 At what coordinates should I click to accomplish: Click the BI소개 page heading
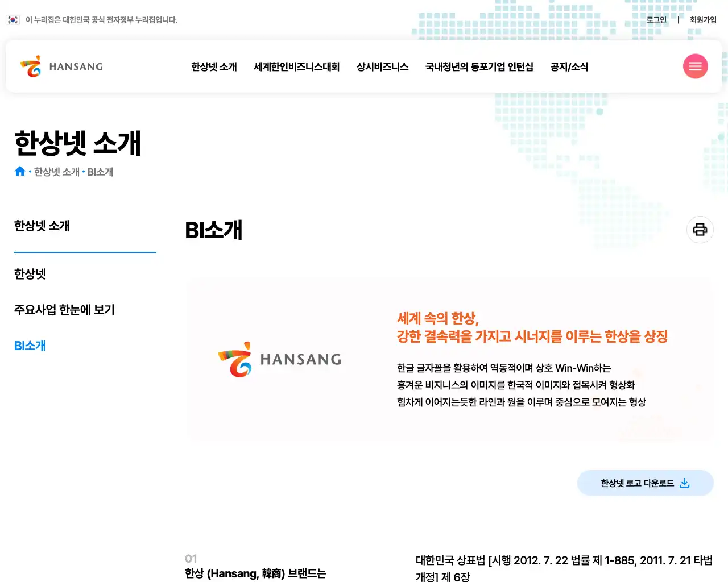pyautogui.click(x=214, y=230)
